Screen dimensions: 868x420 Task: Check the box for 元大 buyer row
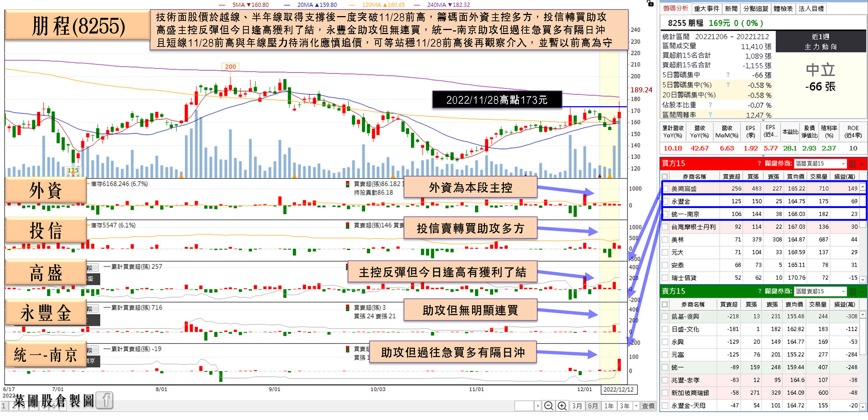coord(665,252)
